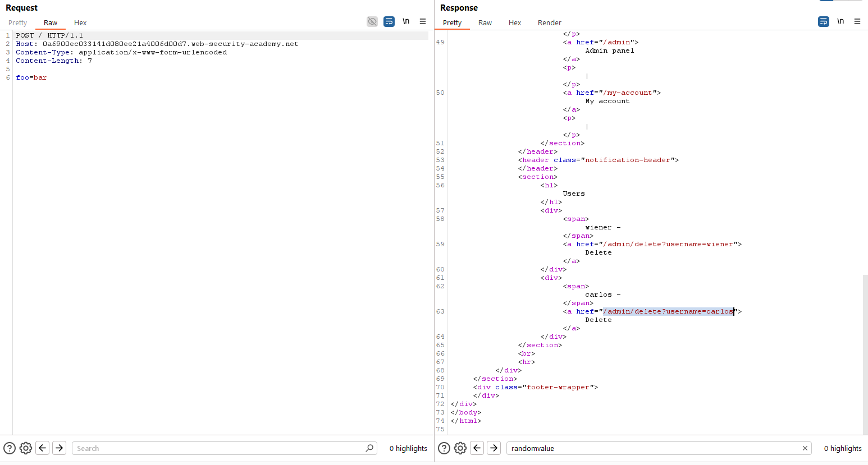Jump to previous match in Response search
The width and height of the screenshot is (868, 465).
click(x=477, y=448)
